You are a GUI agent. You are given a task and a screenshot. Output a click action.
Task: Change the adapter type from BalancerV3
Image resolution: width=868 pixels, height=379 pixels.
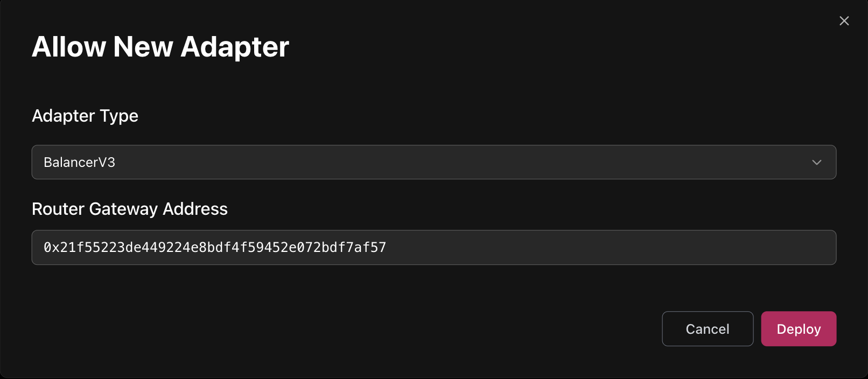433,162
